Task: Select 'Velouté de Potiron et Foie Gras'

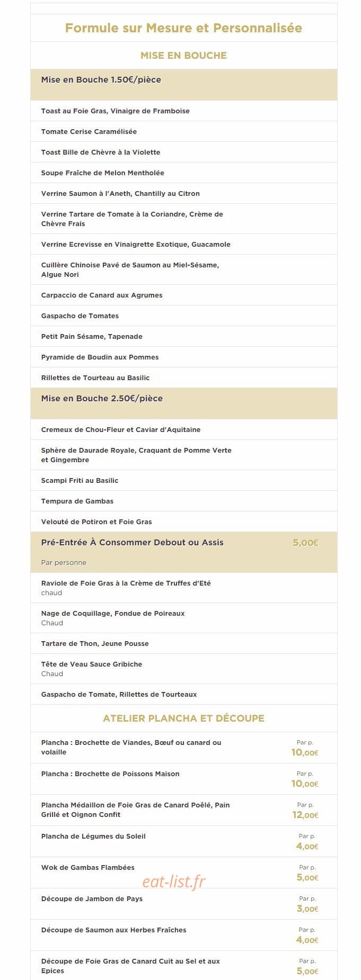Action: point(96,522)
